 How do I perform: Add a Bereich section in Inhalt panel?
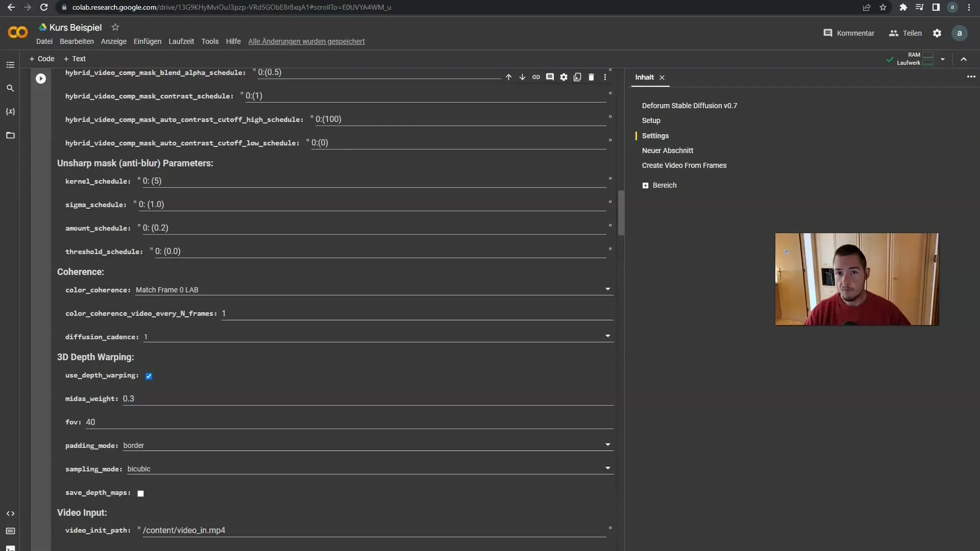point(659,185)
